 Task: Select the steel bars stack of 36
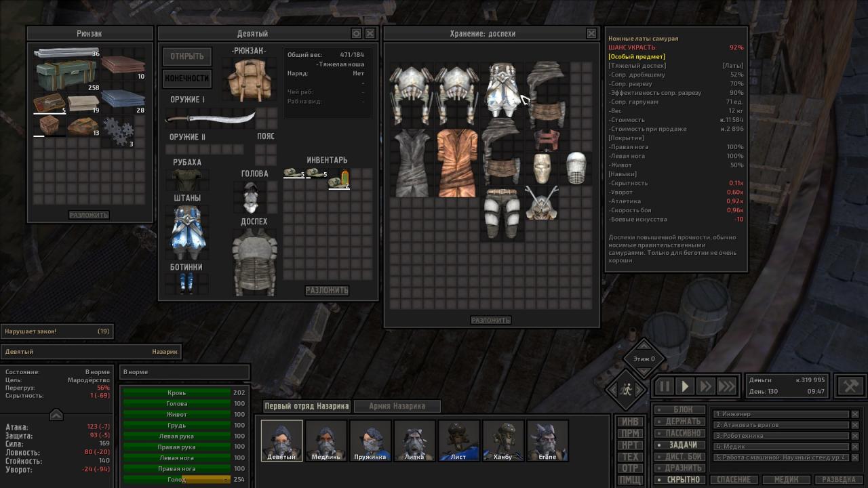pyautogui.click(x=66, y=53)
